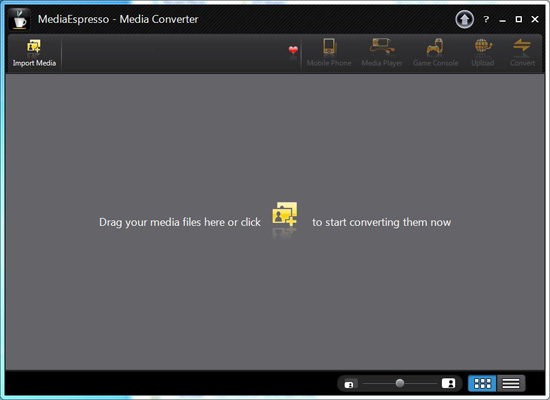Image resolution: width=550 pixels, height=400 pixels.
Task: Click the thumbnail size slider handle
Action: coord(400,383)
